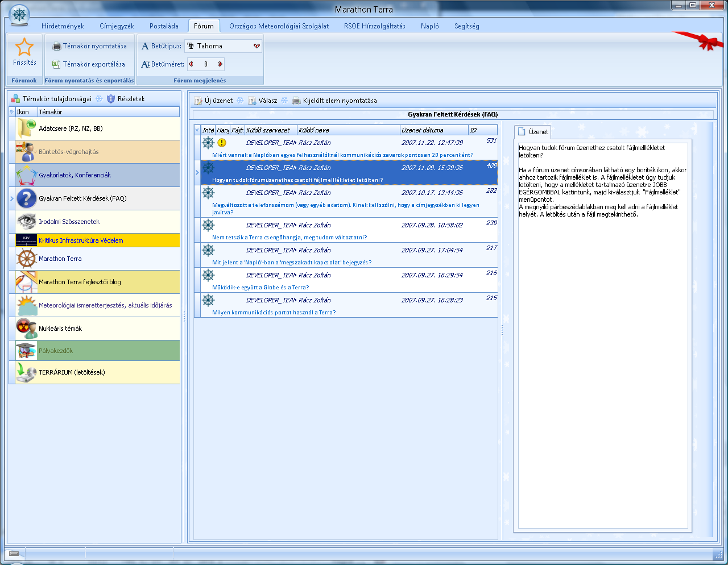Screen dimensions: 728x565
Task: Click the TERRÁRIUM download arrow icon
Action: coord(26,372)
